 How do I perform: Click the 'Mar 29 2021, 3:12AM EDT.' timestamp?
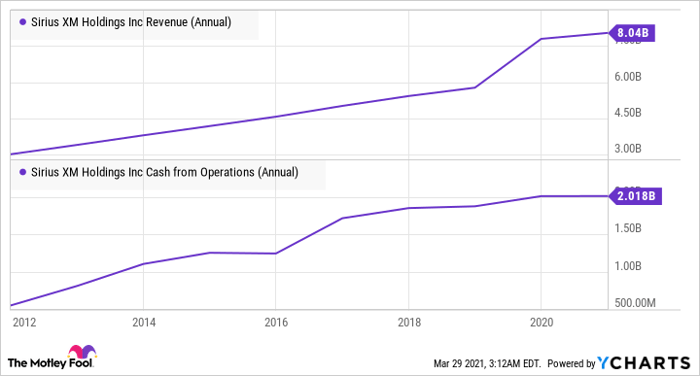pyautogui.click(x=487, y=363)
